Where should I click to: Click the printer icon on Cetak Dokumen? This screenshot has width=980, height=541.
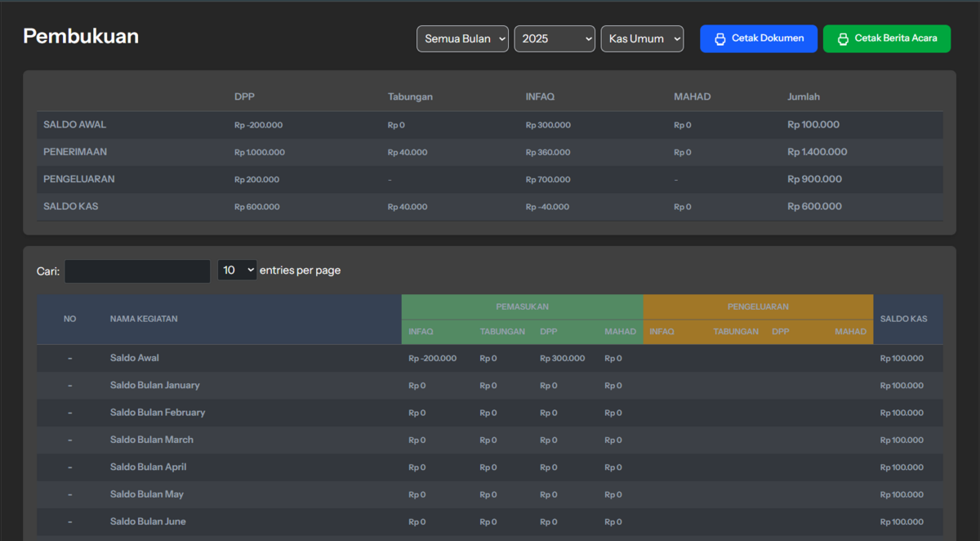point(719,39)
